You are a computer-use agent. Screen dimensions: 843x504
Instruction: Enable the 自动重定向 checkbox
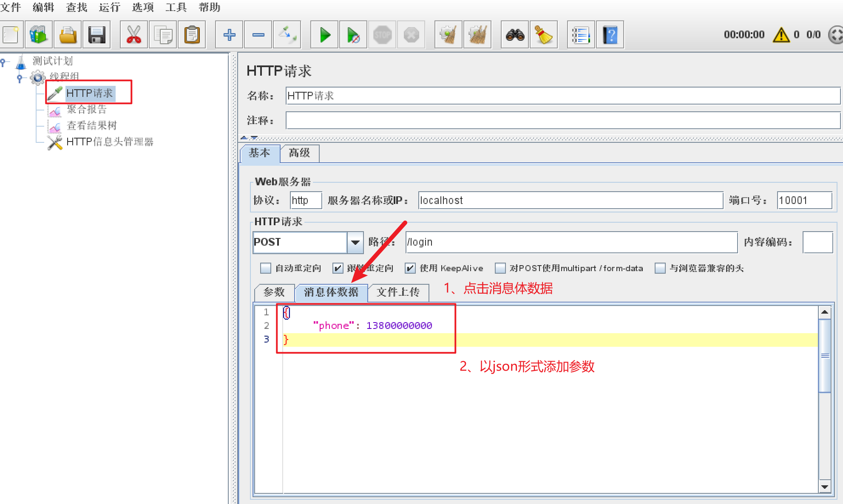point(266,268)
